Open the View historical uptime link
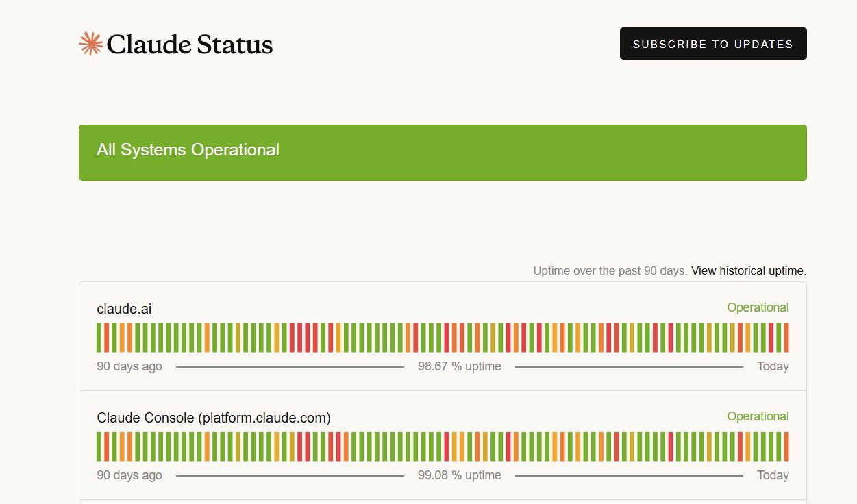This screenshot has height=504, width=857. 749,270
